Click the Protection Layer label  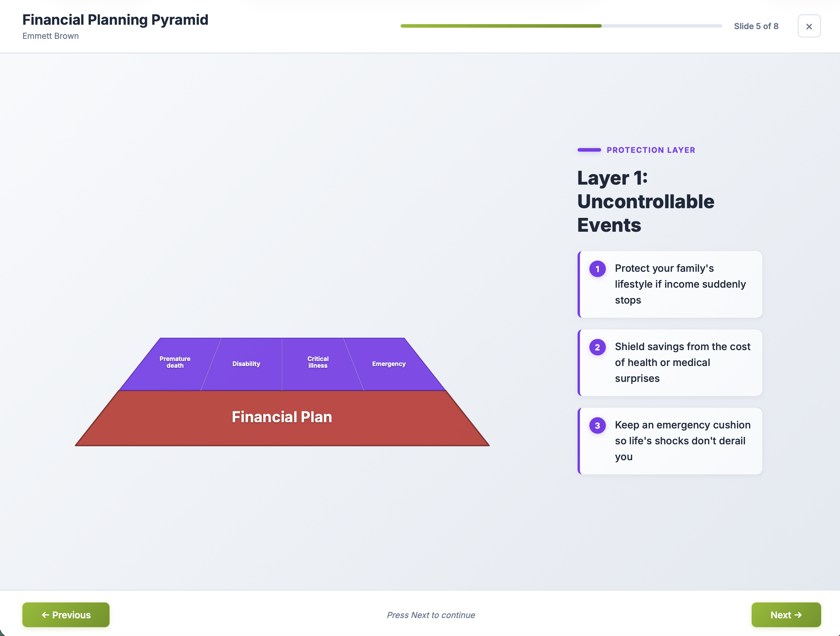point(651,150)
